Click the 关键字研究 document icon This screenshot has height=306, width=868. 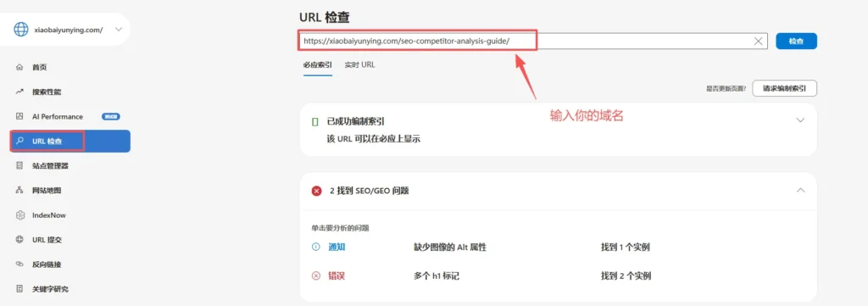tap(20, 289)
